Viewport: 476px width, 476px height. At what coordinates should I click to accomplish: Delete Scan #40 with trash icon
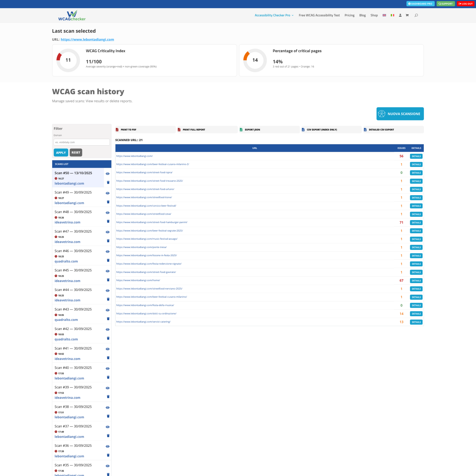pos(108,377)
